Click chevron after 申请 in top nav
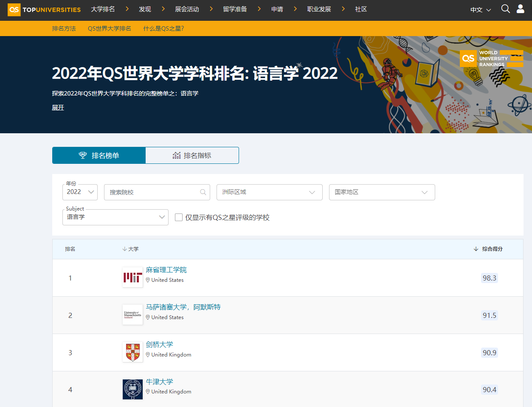 (295, 9)
